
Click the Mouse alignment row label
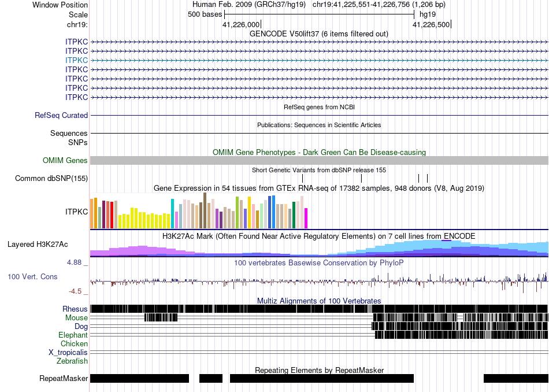(76, 318)
